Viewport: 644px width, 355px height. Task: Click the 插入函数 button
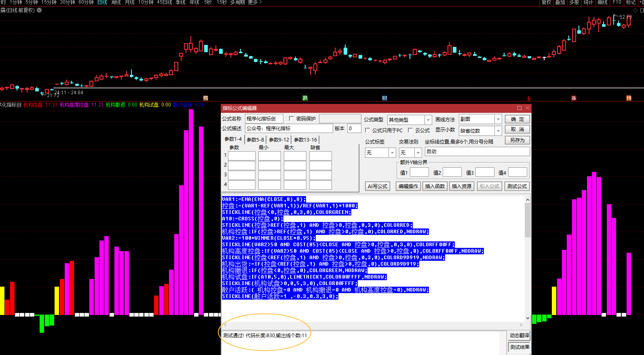[x=435, y=186]
